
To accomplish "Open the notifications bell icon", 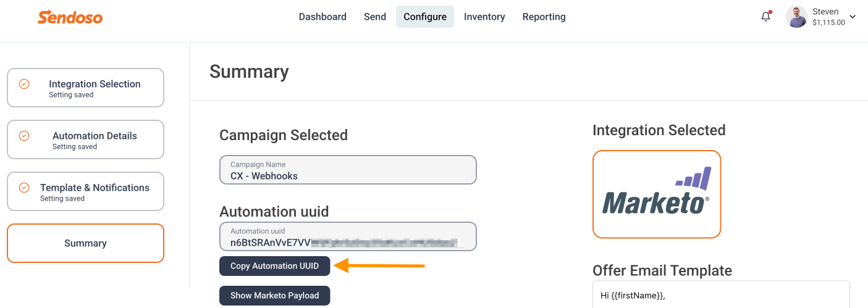I will (765, 17).
